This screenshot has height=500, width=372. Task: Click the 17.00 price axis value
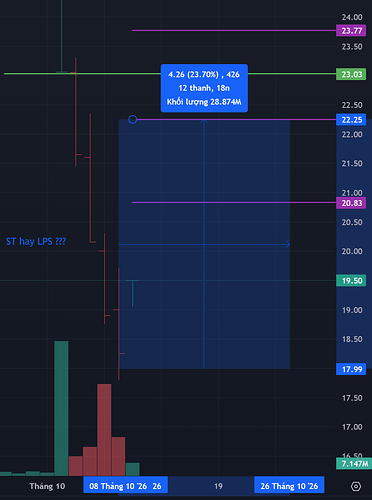coord(352,427)
